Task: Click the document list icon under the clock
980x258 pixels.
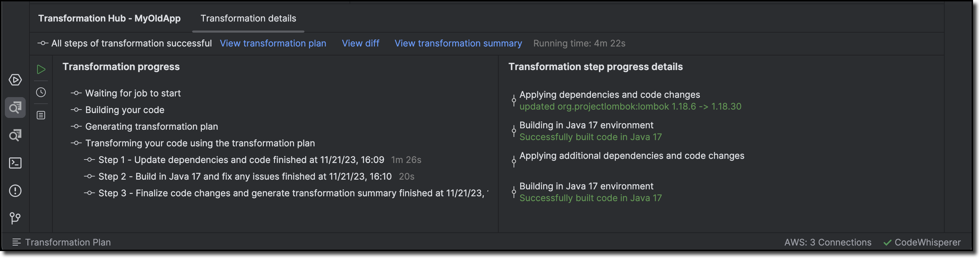Action: (x=41, y=115)
